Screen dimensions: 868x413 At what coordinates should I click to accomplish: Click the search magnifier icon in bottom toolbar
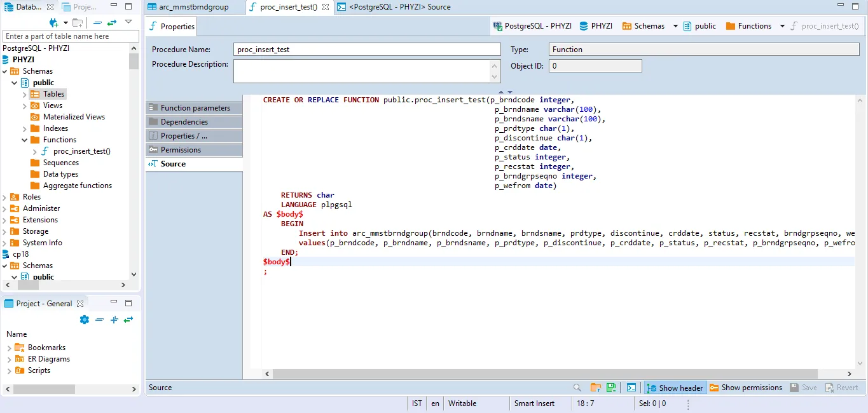pos(577,388)
